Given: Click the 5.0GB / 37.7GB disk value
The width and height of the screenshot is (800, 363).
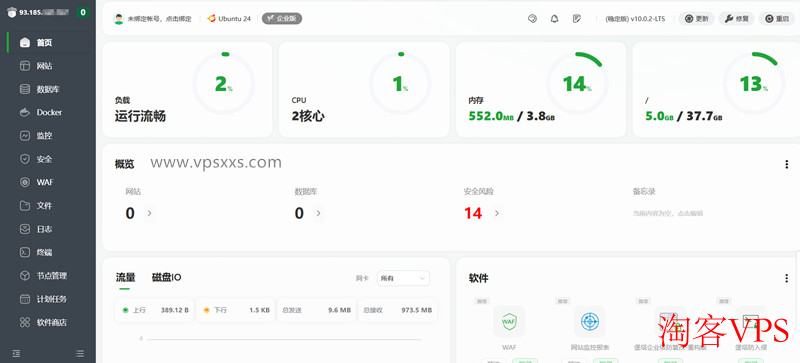Looking at the screenshot, I should [684, 116].
